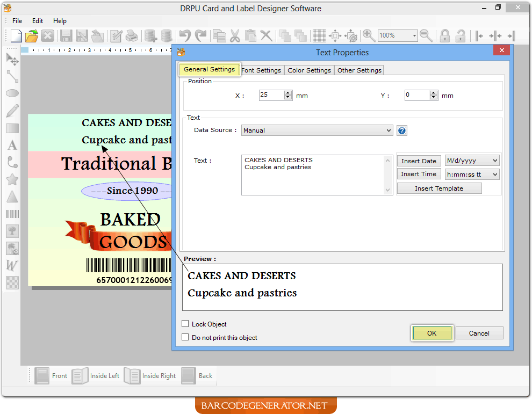Select the Pencil tool
The height and width of the screenshot is (414, 532).
(12, 111)
